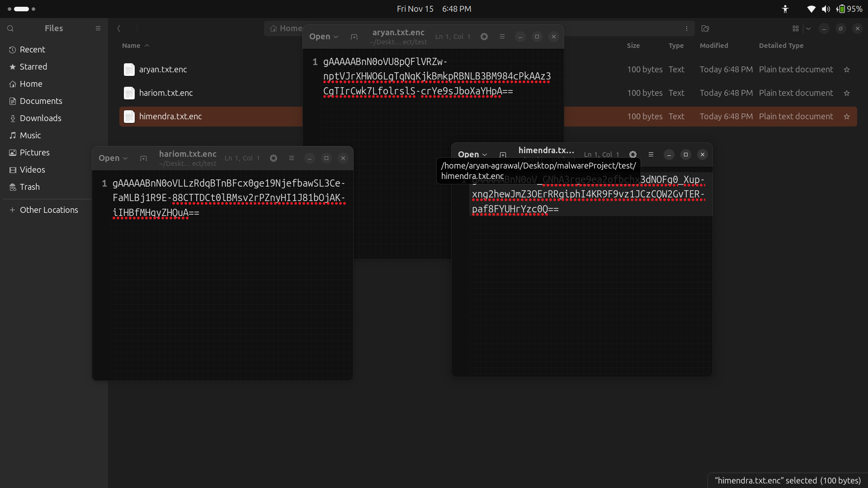This screenshot has width=868, height=488.
Task: Open the accessibility menu in top bar
Action: pyautogui.click(x=785, y=9)
